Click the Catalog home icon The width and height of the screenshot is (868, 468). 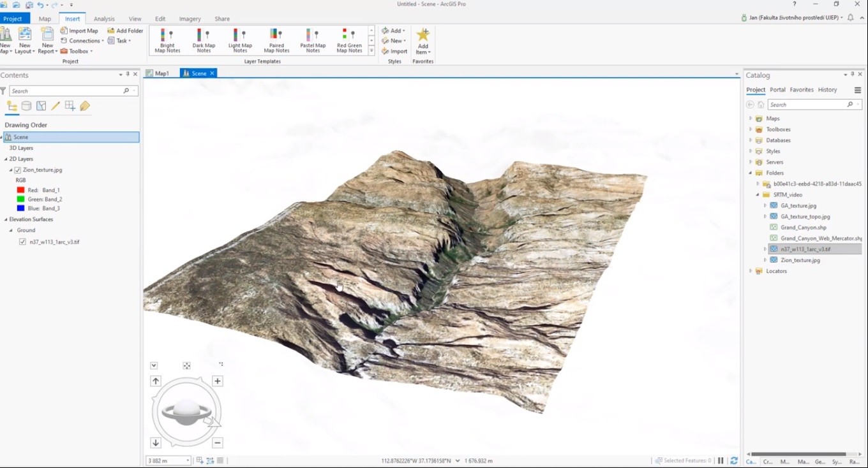761,105
